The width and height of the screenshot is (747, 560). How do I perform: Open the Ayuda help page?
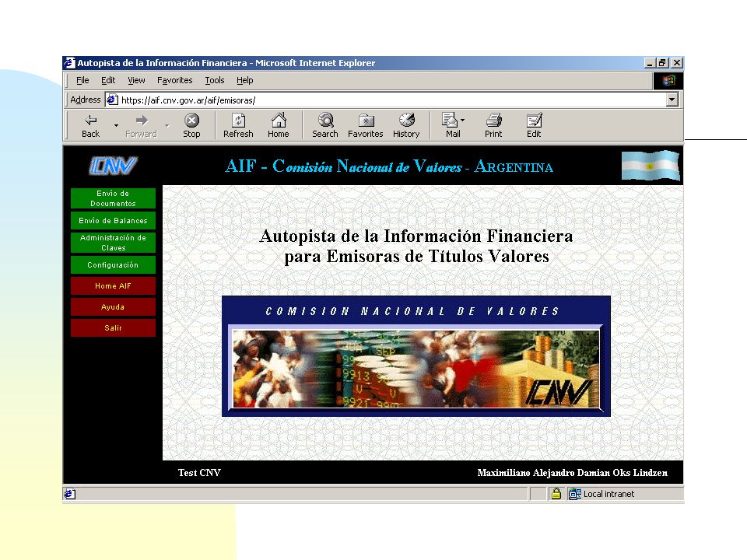[113, 306]
